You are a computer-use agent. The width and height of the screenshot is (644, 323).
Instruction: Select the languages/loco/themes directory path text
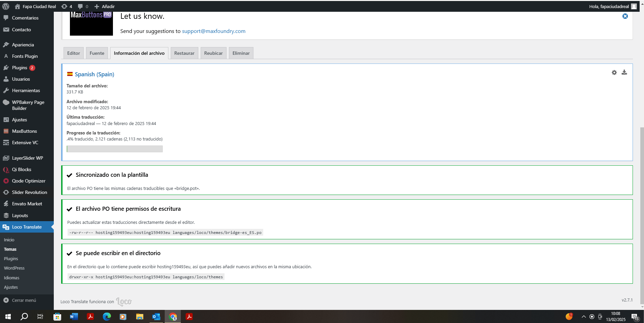click(146, 277)
